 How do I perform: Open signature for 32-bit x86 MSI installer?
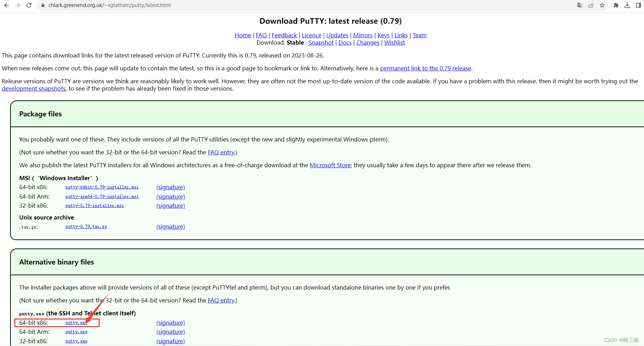click(171, 206)
